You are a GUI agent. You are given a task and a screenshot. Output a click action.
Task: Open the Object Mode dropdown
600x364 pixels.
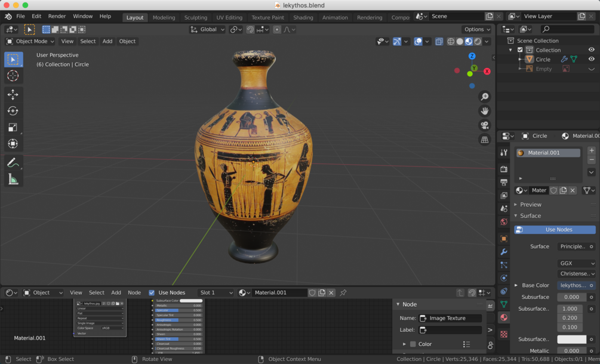click(x=30, y=41)
